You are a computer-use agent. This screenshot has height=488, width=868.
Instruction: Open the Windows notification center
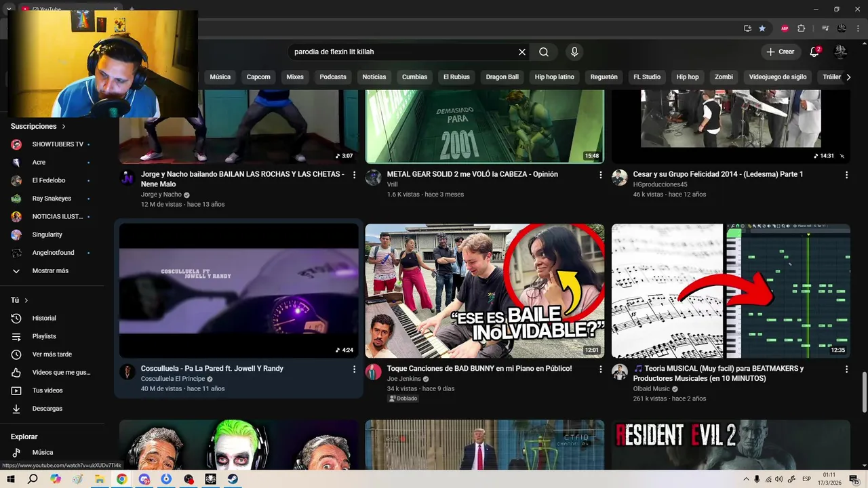point(854,479)
